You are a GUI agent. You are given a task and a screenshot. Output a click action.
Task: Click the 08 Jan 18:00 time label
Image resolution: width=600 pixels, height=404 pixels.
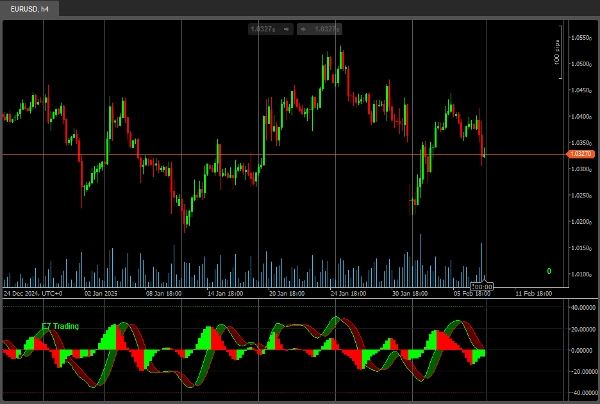pyautogui.click(x=164, y=294)
